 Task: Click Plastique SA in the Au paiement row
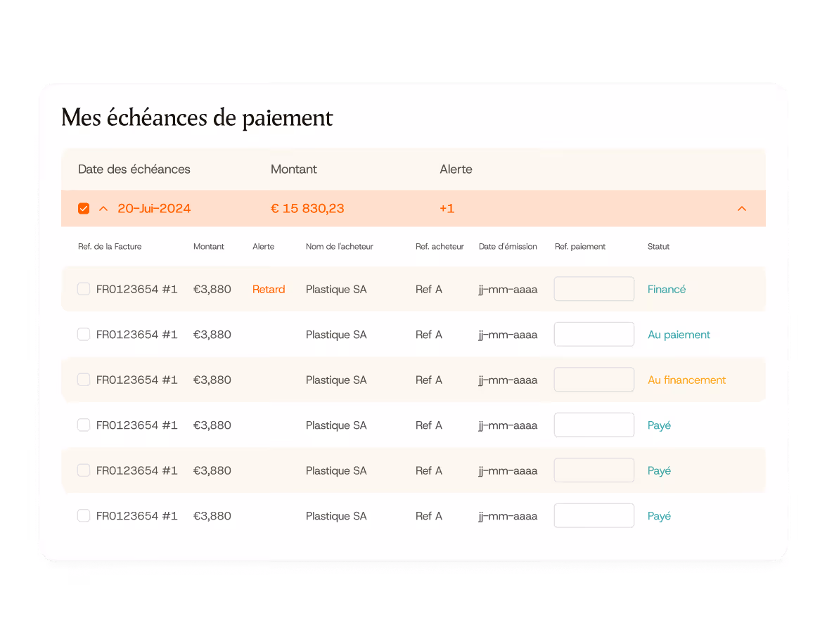[x=336, y=335]
